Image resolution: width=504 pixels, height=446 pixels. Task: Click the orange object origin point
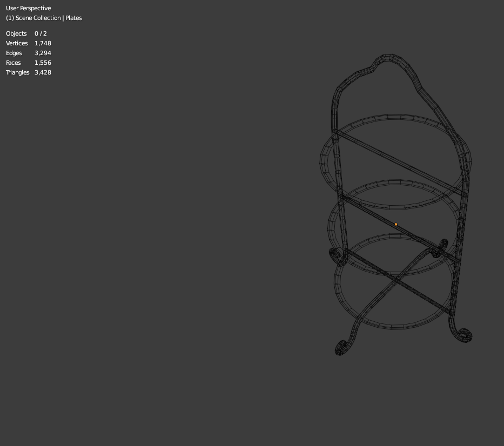point(395,224)
